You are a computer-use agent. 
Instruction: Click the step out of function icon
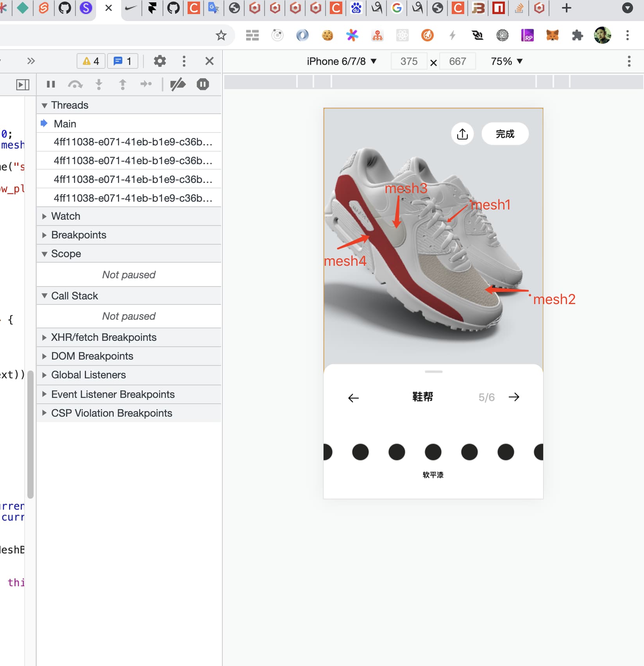coord(123,84)
